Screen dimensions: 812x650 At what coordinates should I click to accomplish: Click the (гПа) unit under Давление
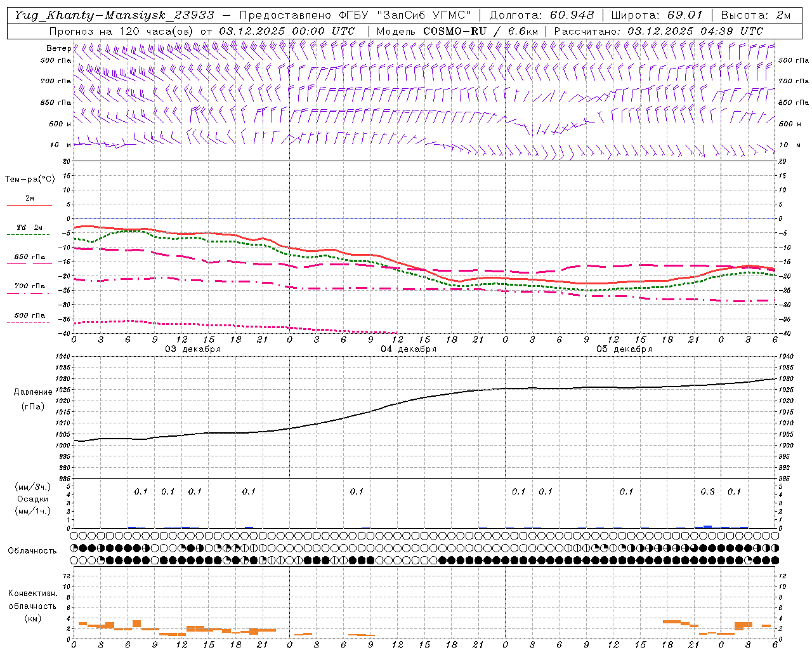(33, 406)
